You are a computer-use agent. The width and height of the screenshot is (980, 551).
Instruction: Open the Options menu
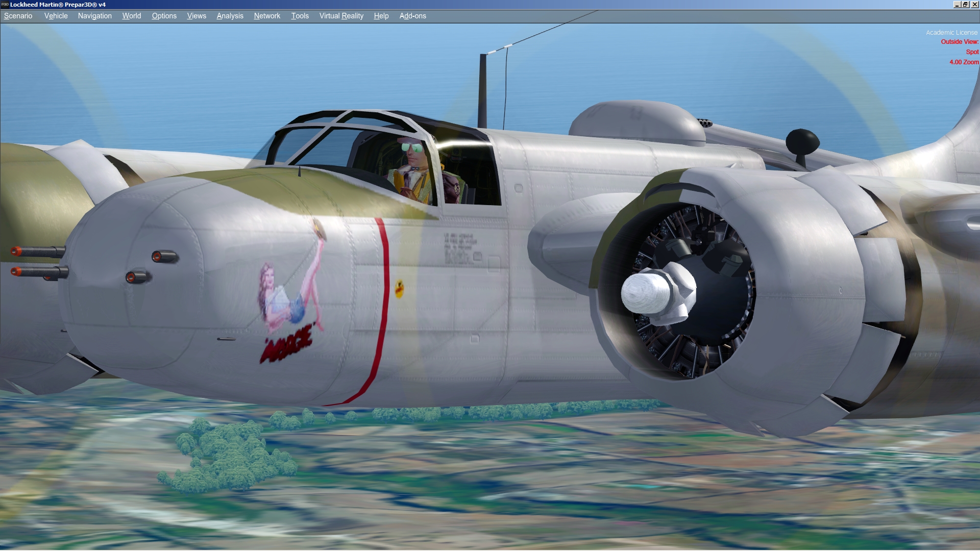164,16
